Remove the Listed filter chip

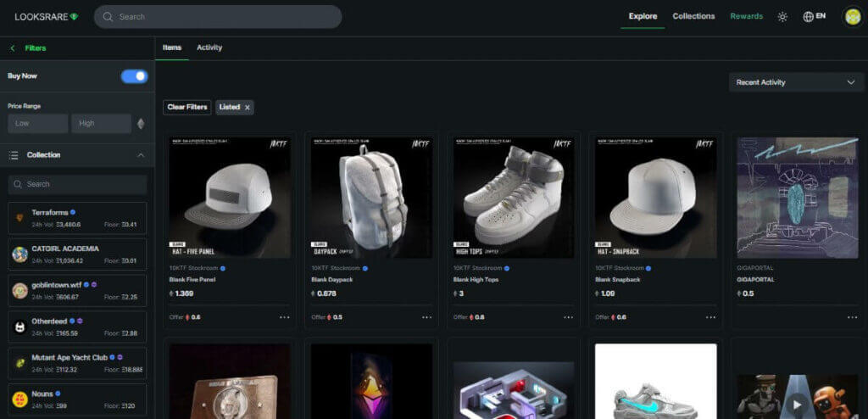click(x=248, y=108)
